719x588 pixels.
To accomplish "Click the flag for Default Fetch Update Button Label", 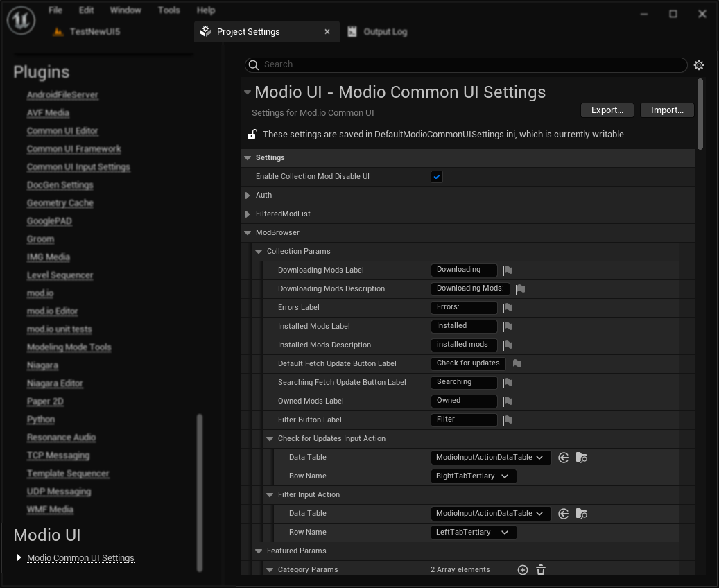I will 516,364.
